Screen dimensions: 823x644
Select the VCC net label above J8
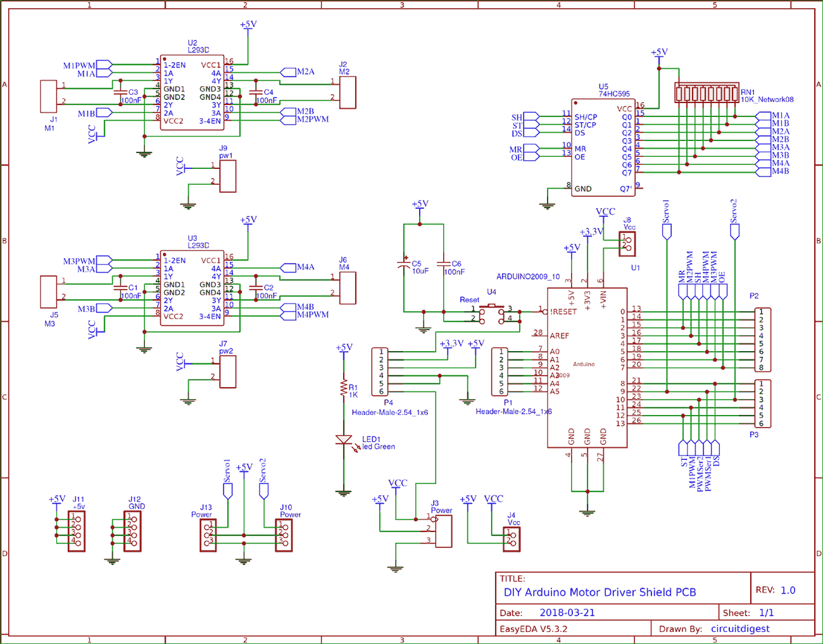tap(604, 212)
